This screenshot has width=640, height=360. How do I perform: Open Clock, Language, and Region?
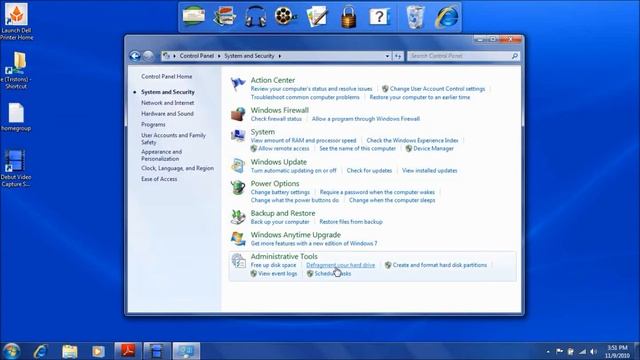click(178, 168)
